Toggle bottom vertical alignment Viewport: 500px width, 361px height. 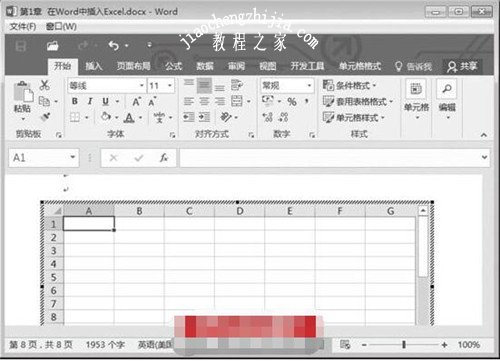coord(219,87)
